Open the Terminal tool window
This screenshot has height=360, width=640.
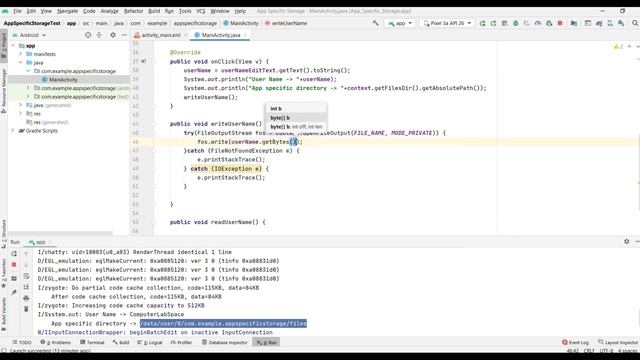pyautogui.click(x=92, y=342)
